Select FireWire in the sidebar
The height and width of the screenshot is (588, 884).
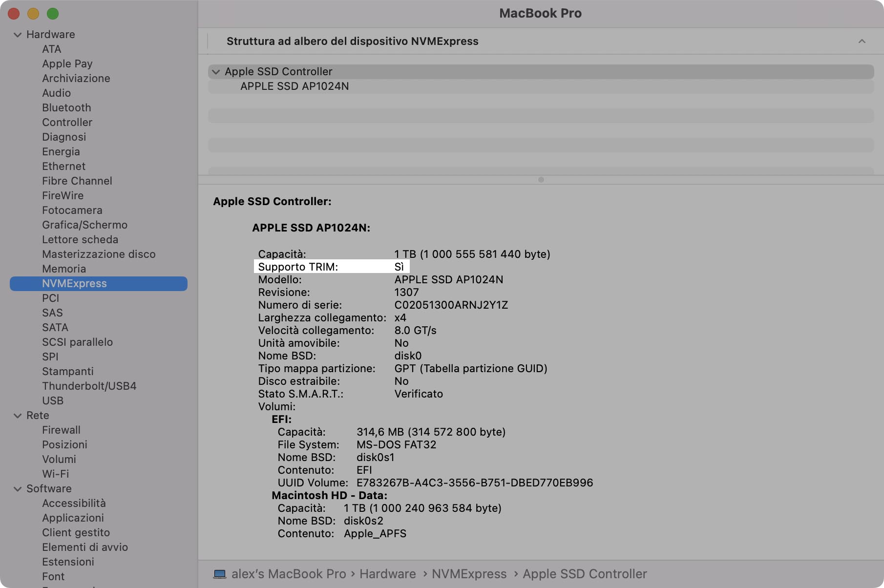click(63, 196)
